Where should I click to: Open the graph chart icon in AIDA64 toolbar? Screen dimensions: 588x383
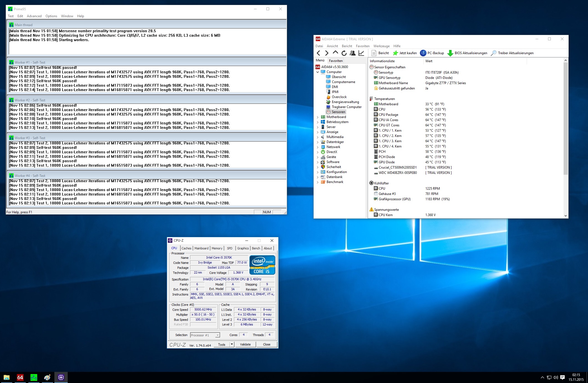361,53
